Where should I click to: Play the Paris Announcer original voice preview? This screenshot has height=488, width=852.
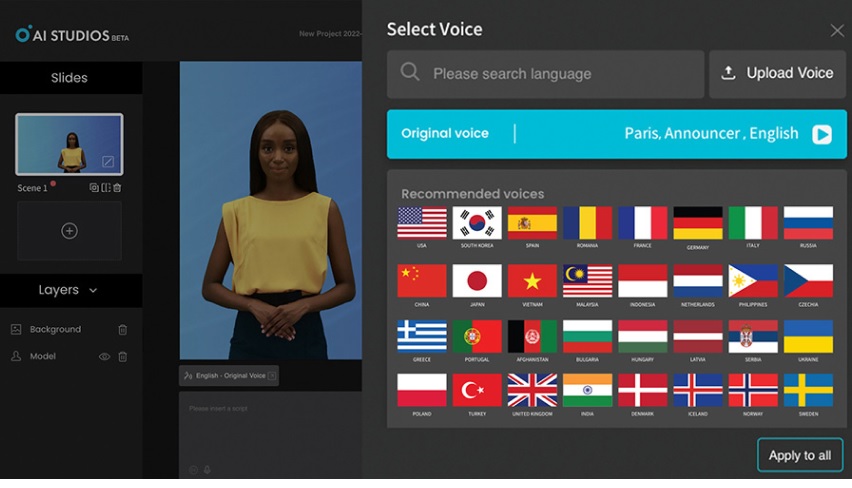(x=822, y=134)
